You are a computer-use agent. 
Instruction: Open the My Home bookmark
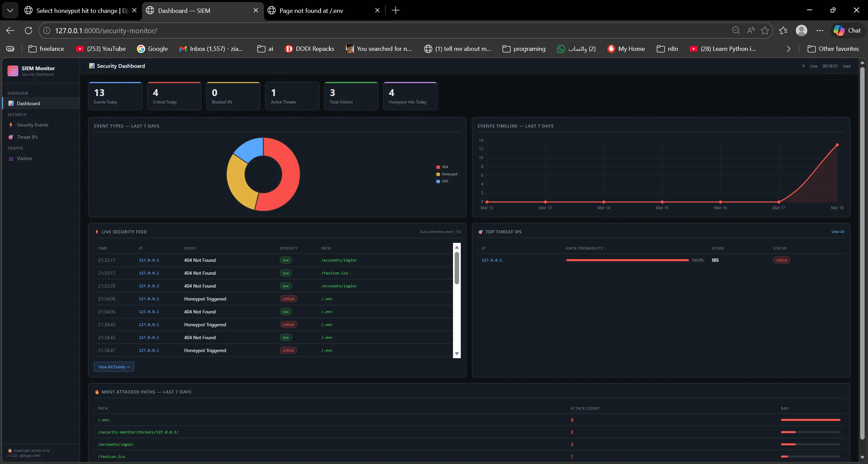point(626,49)
